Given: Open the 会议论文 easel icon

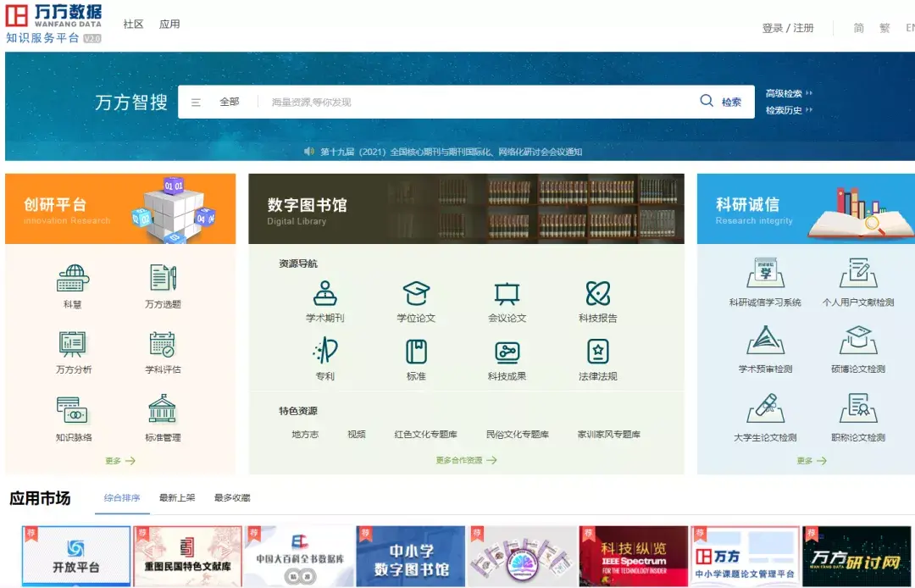Looking at the screenshot, I should pyautogui.click(x=507, y=293).
